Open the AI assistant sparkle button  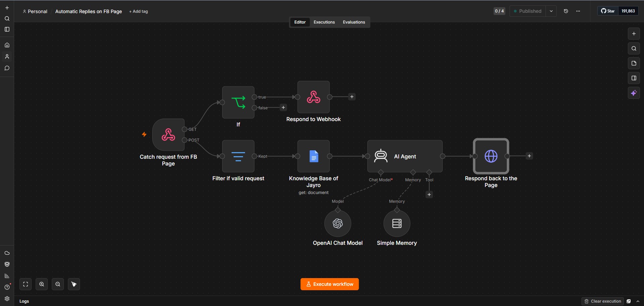(x=634, y=93)
